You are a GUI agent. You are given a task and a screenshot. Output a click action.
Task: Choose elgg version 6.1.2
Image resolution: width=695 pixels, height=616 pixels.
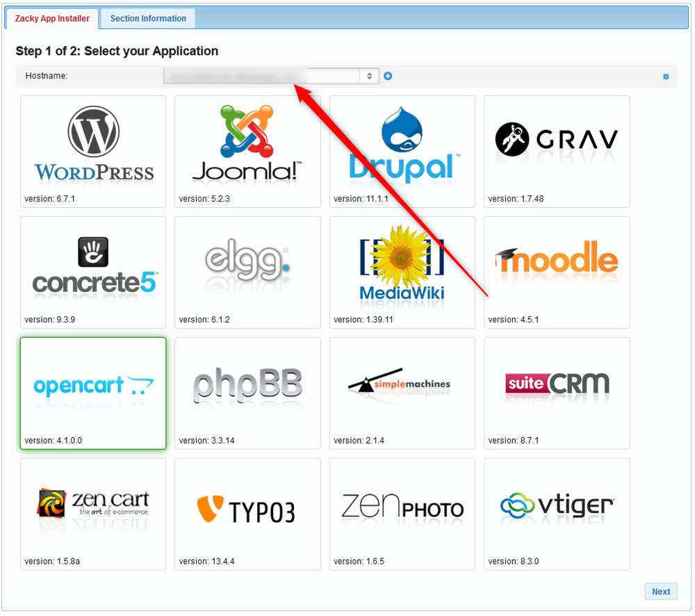[247, 272]
